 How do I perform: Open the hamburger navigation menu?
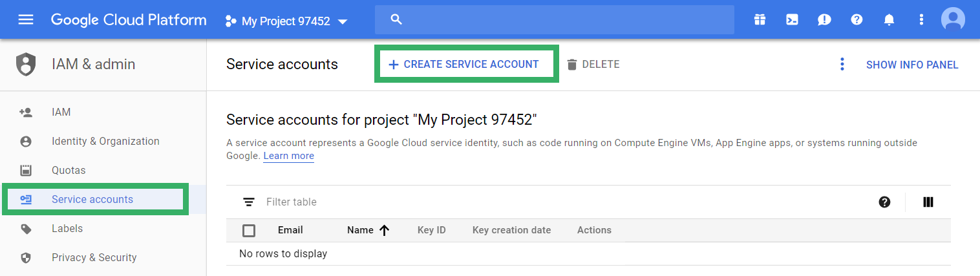tap(26, 19)
